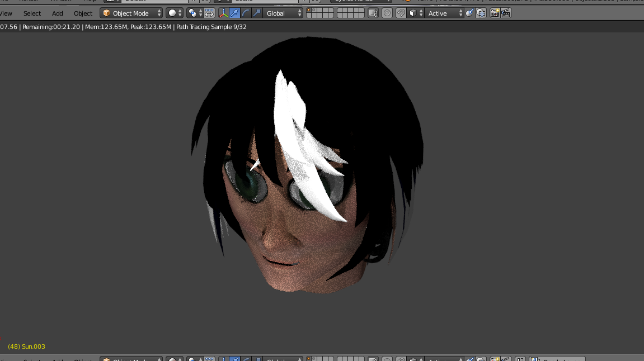Open the viewport shading dropdown
Screen dimensions: 644x361
point(175,13)
